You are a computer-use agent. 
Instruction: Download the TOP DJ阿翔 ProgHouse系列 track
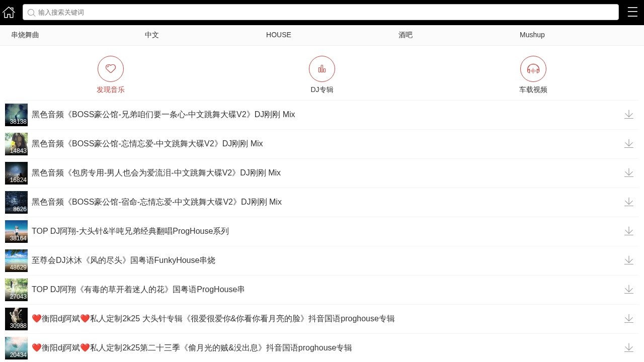pos(628,231)
